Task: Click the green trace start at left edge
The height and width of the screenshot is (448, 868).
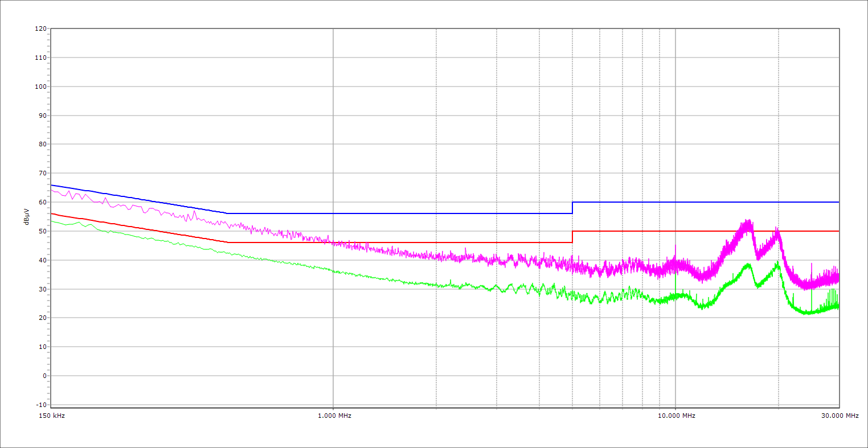Action: tap(52, 220)
